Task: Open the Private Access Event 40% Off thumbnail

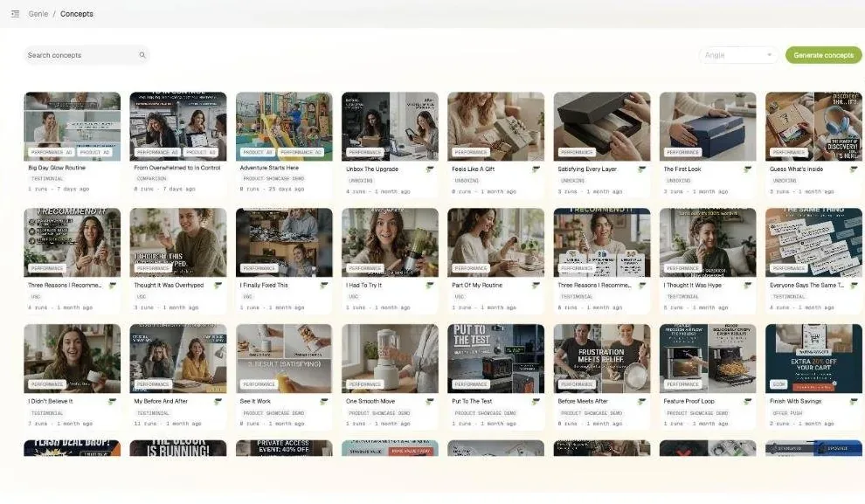Action: coord(284,448)
